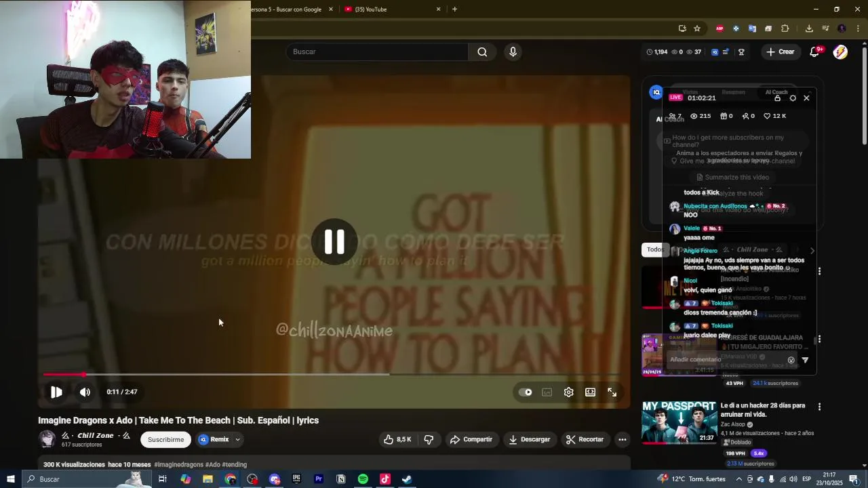
Task: Click the trophy icon in vidIQ bar
Action: click(x=741, y=52)
